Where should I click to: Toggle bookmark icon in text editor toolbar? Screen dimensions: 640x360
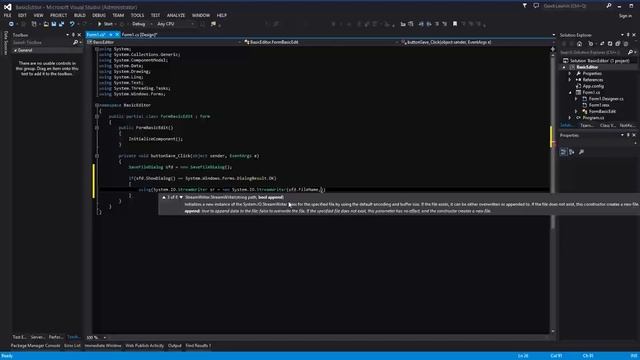pyautogui.click(x=455, y=24)
